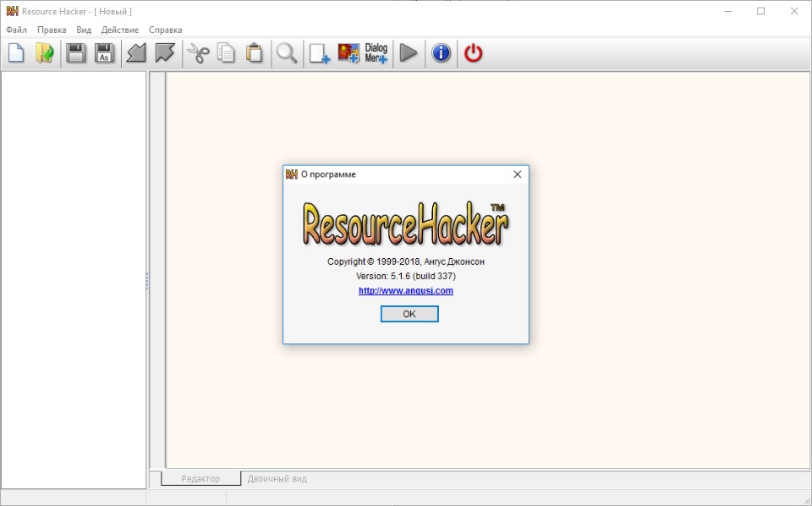Save the file with the floppy disk icon
The height and width of the screenshot is (506, 812).
click(75, 52)
